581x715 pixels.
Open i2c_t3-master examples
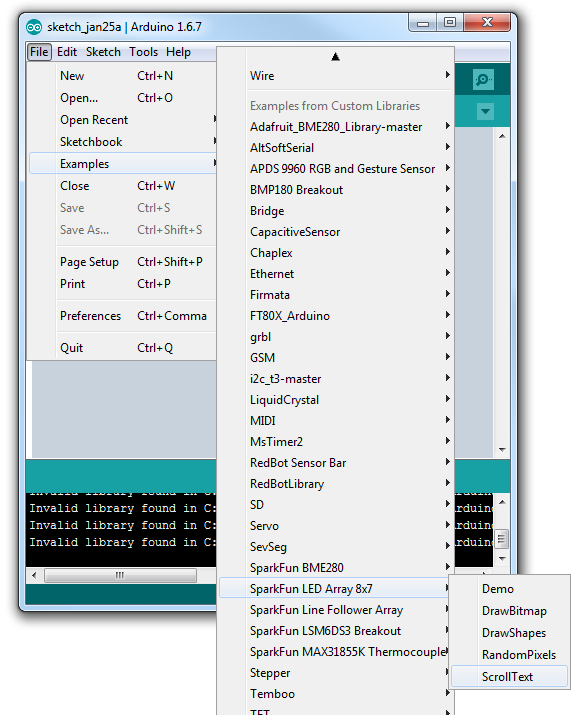[336, 378]
